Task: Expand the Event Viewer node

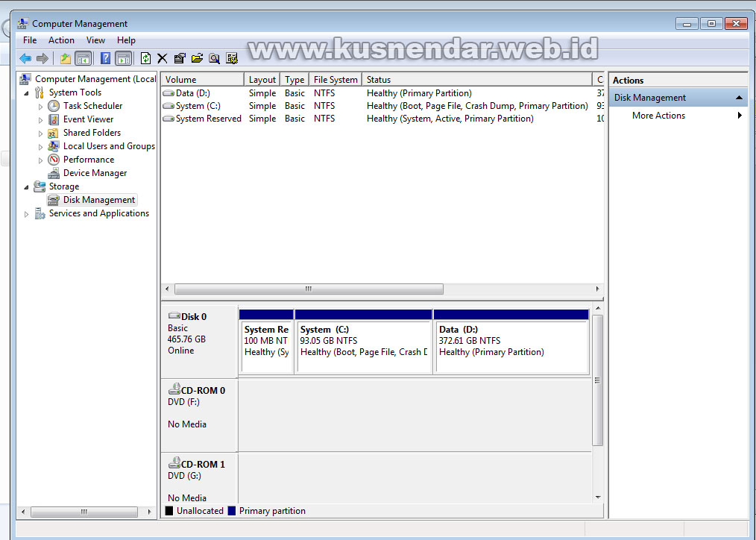Action: click(40, 119)
